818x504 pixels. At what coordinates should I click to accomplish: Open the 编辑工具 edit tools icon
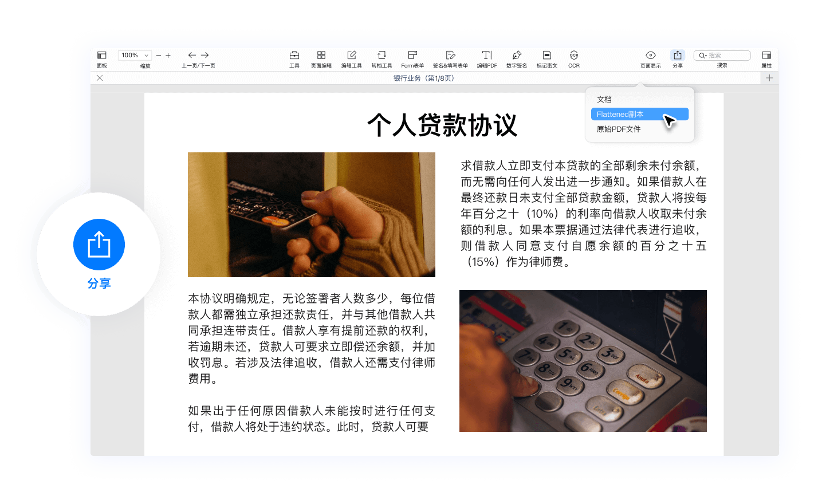352,56
